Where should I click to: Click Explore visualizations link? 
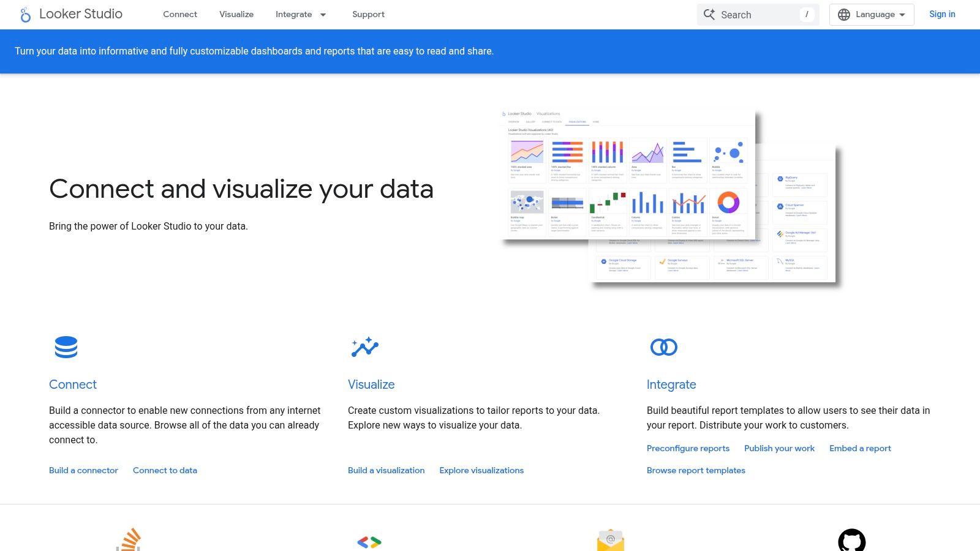click(481, 470)
